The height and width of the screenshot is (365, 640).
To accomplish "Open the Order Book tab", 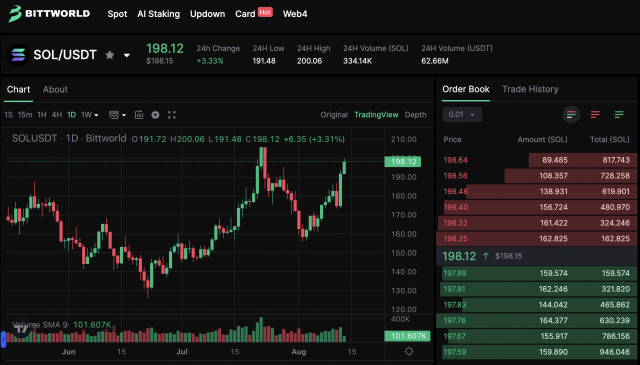I will (466, 89).
